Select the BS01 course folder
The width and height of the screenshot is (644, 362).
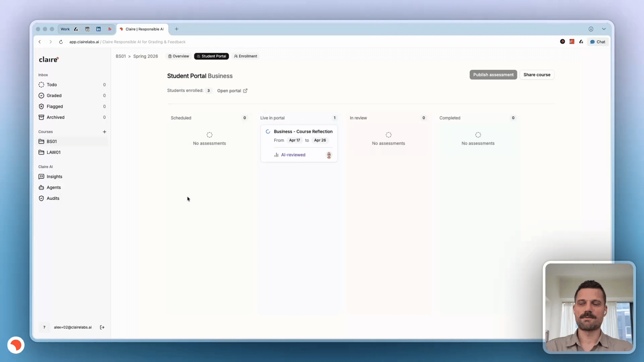(x=52, y=141)
